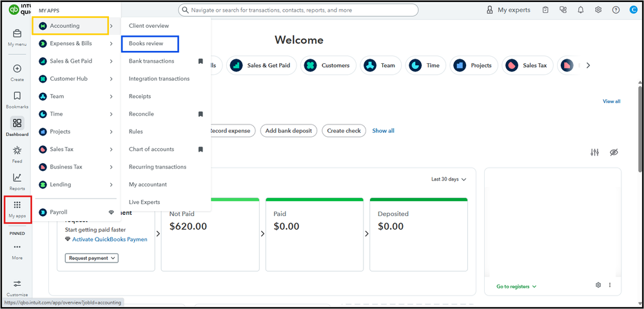Viewport: 644px width, 309px height.
Task: Open the tasks clipboard icon in header
Action: coord(545,10)
